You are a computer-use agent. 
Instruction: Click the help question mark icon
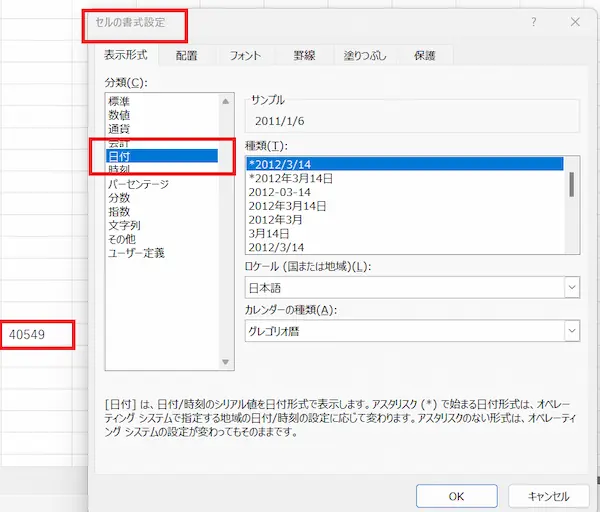pyautogui.click(x=533, y=21)
